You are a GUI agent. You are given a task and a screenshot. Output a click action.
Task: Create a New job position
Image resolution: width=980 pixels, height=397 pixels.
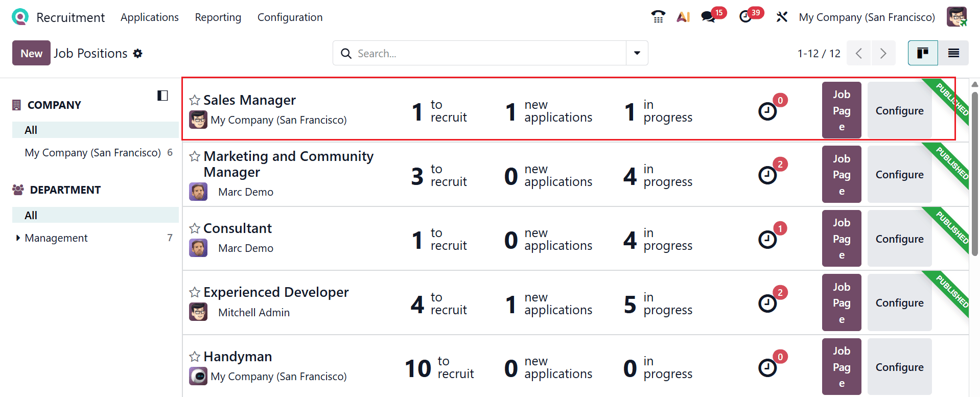click(31, 53)
